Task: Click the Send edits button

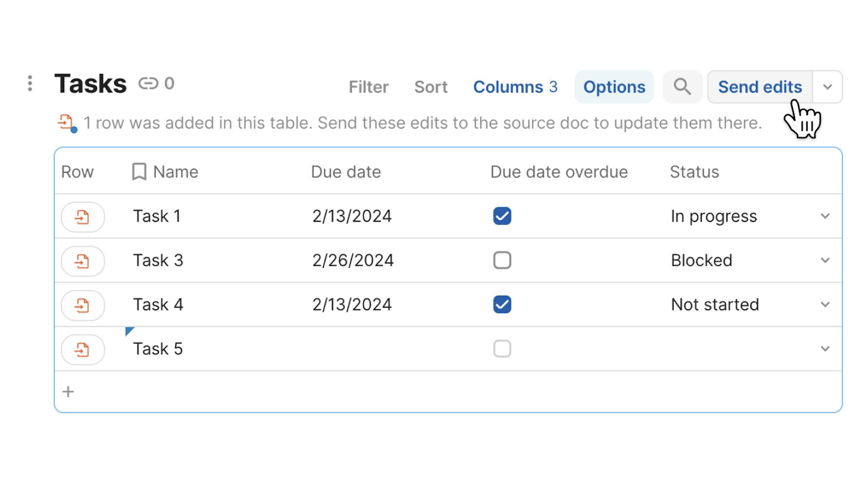Action: pyautogui.click(x=759, y=87)
